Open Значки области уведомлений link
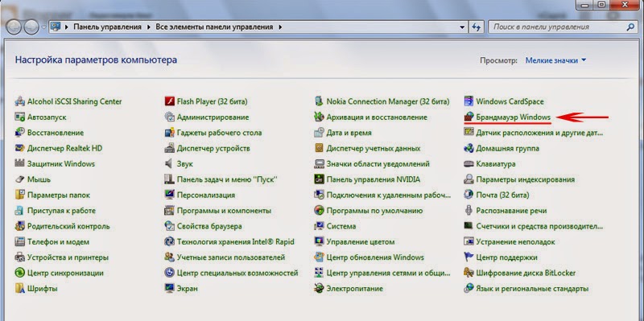644x321 pixels. [378, 164]
